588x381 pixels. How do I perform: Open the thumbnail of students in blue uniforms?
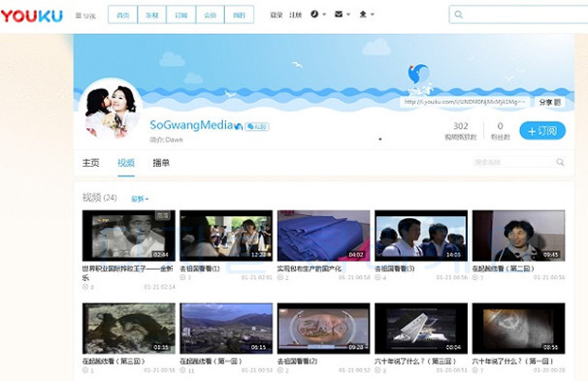click(x=421, y=236)
